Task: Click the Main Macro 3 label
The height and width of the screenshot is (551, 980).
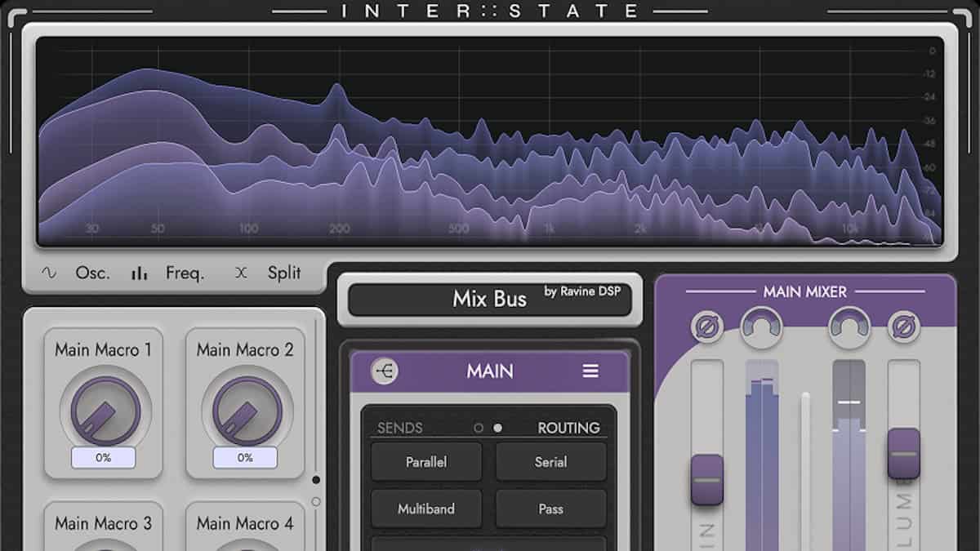Action: [x=103, y=523]
